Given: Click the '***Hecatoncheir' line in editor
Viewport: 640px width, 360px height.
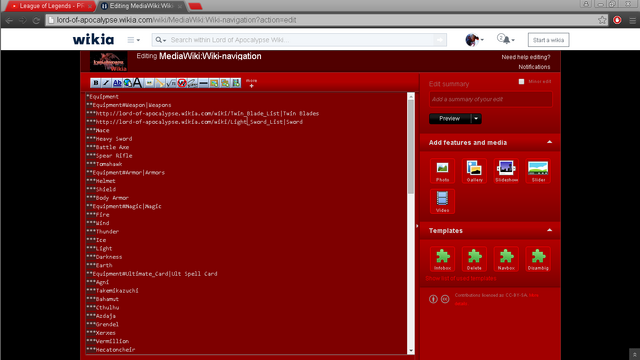Looking at the screenshot, I should pyautogui.click(x=111, y=350).
